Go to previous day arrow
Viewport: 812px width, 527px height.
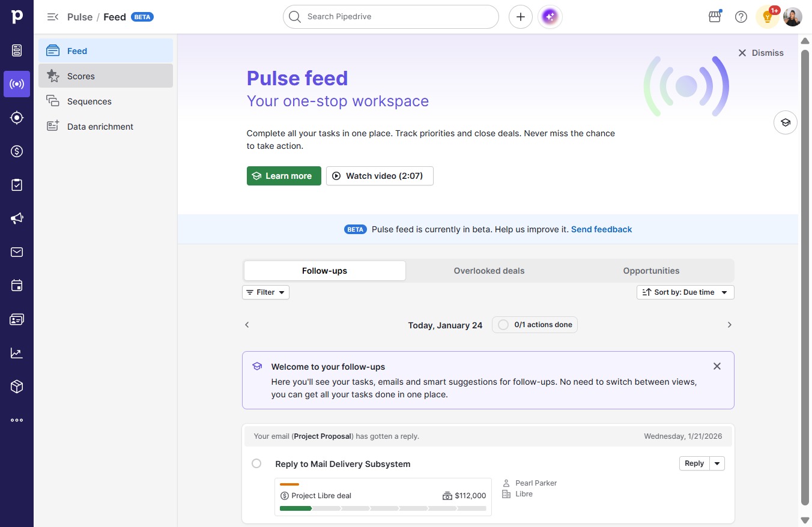247,325
